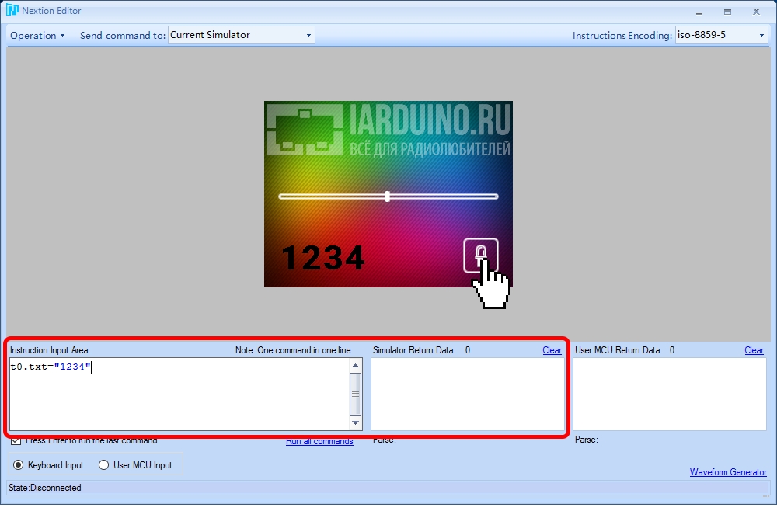Open the Operation menu
777x532 pixels.
pos(37,36)
